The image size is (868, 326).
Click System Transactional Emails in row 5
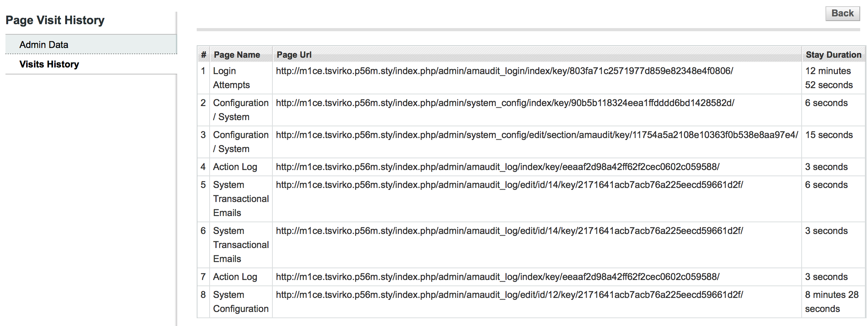click(x=241, y=199)
